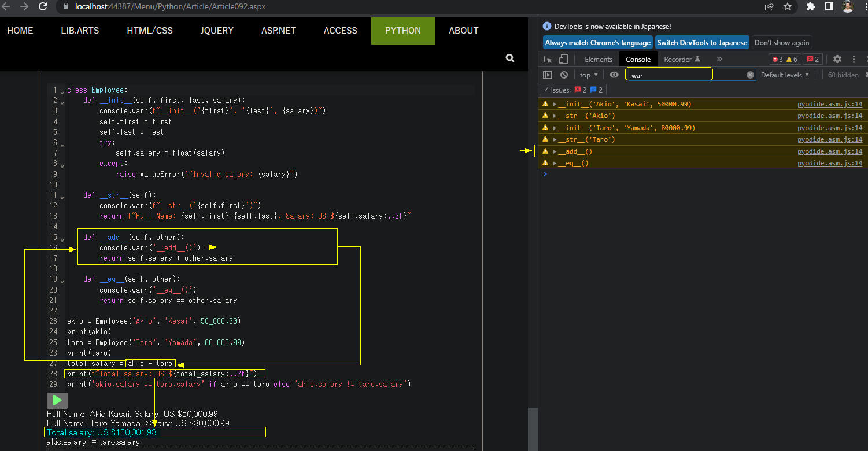Toggle the DevTools device toolbar icon

tap(563, 59)
